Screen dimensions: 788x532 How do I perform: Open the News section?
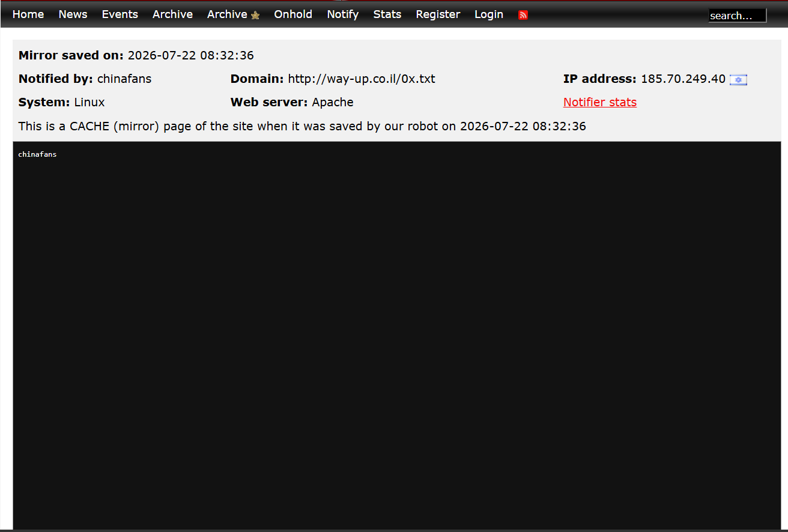point(73,14)
